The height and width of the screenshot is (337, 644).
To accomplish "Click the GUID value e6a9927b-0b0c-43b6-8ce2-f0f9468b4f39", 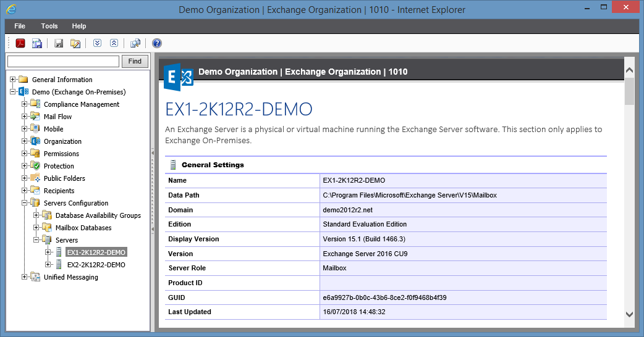I will 384,297.
